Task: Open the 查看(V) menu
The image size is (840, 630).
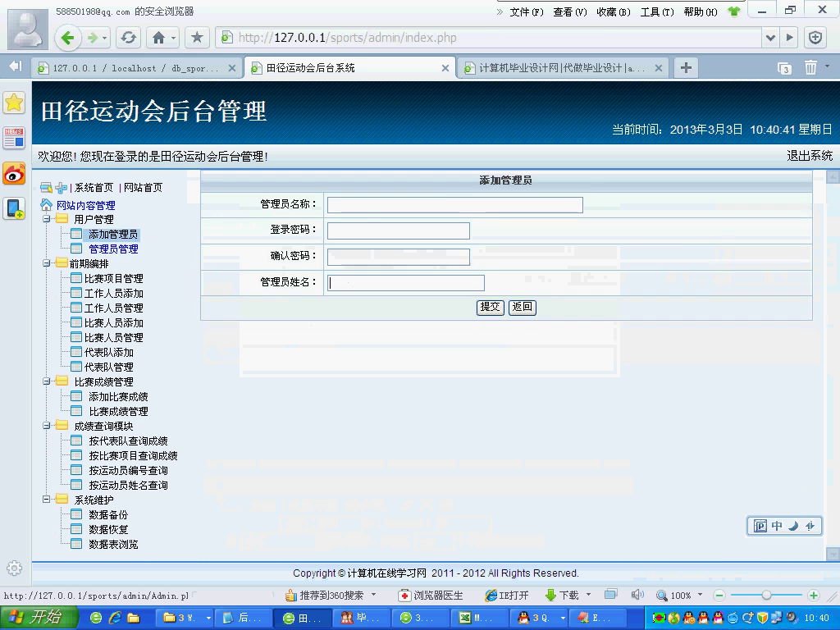Action: tap(570, 11)
